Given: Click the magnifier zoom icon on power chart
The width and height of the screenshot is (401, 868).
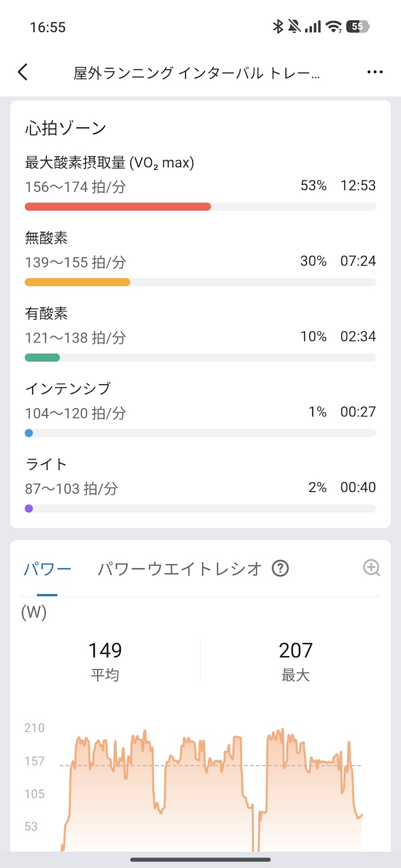Looking at the screenshot, I should (x=372, y=569).
